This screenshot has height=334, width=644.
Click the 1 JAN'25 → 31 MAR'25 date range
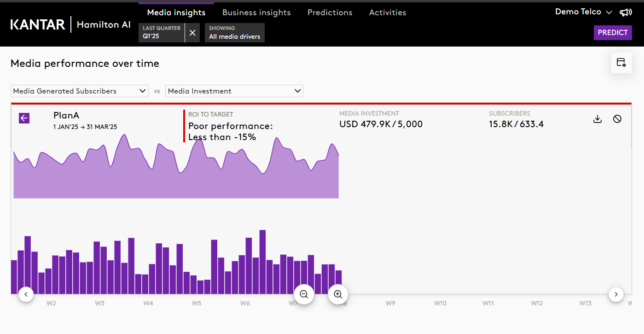(85, 127)
